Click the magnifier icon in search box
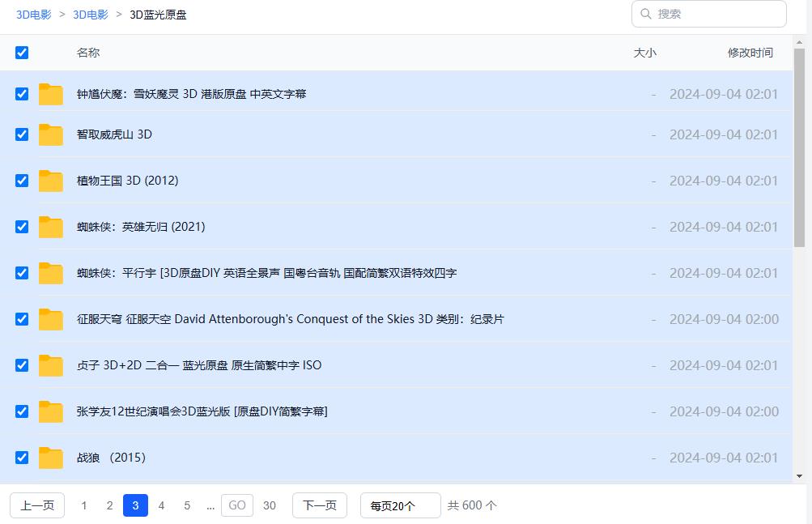 pyautogui.click(x=646, y=14)
